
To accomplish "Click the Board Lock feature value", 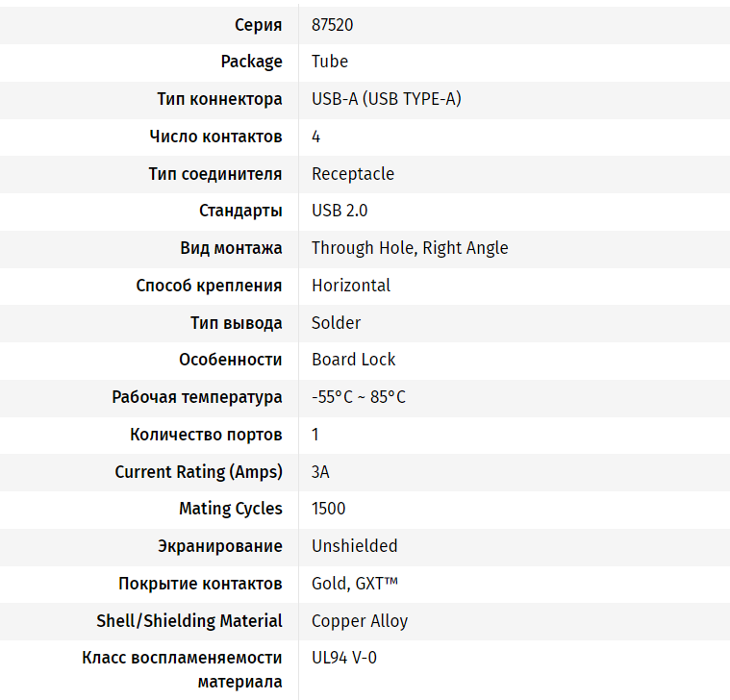I will [x=353, y=360].
